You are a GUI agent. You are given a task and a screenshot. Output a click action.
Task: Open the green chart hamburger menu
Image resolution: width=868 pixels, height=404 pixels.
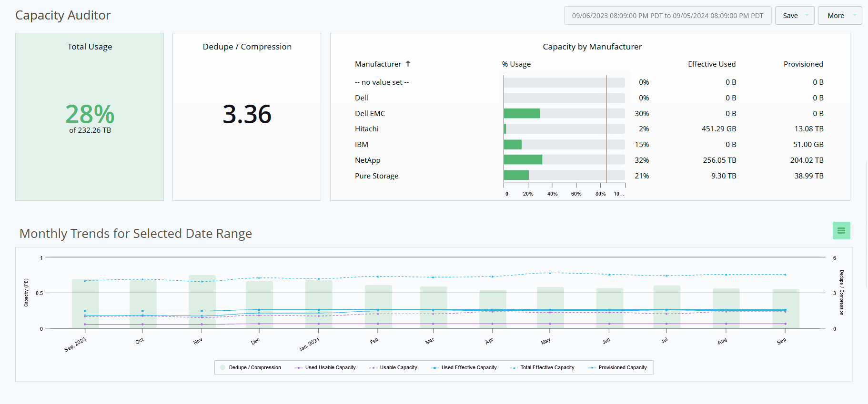841,231
